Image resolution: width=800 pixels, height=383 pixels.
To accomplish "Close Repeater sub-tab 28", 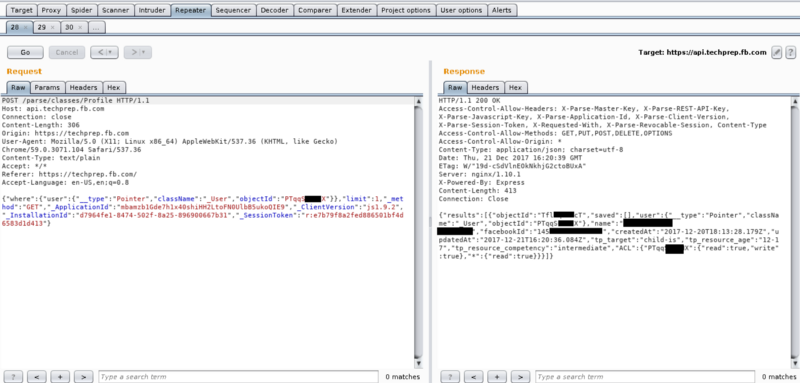I will pyautogui.click(x=26, y=28).
